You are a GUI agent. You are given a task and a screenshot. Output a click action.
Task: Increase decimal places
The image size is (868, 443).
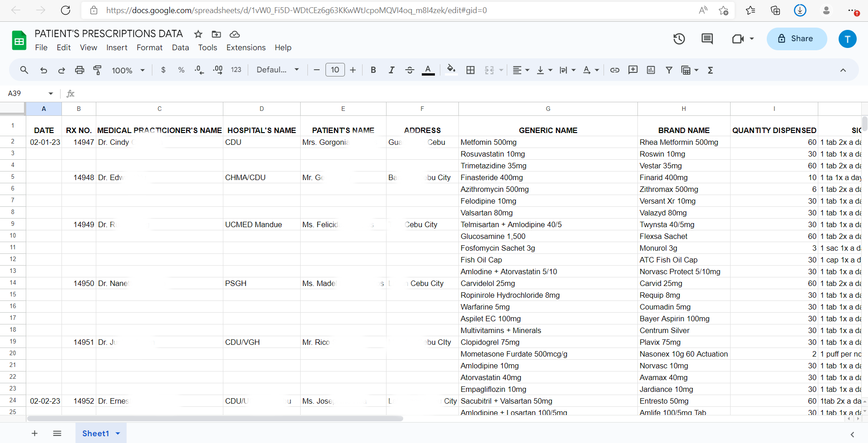click(218, 70)
